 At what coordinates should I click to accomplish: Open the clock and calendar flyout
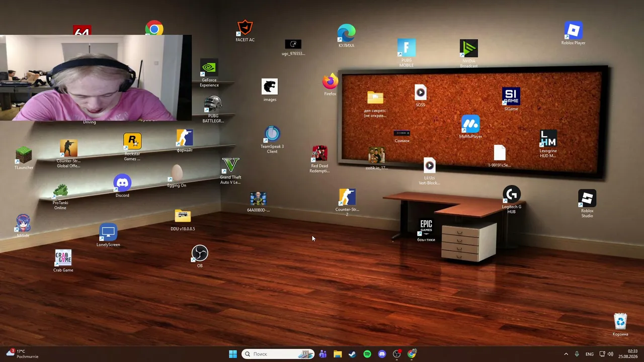(629, 354)
